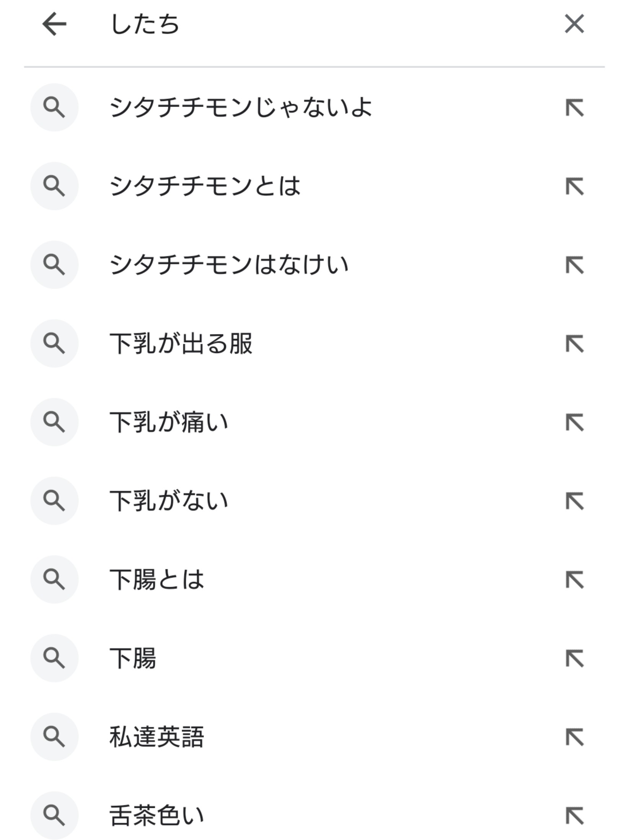The width and height of the screenshot is (629, 840).
Task: Insert 私達英語 into search via arrow icon
Action: [574, 737]
